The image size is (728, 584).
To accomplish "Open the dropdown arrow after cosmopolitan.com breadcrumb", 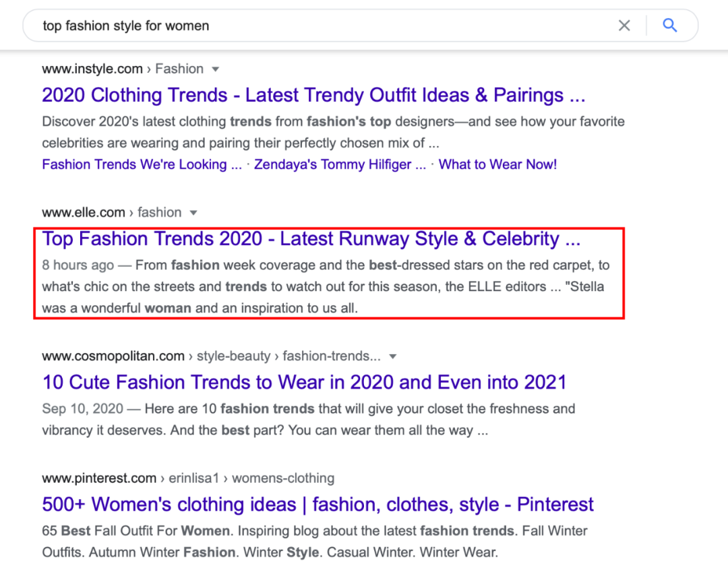I will pyautogui.click(x=393, y=356).
